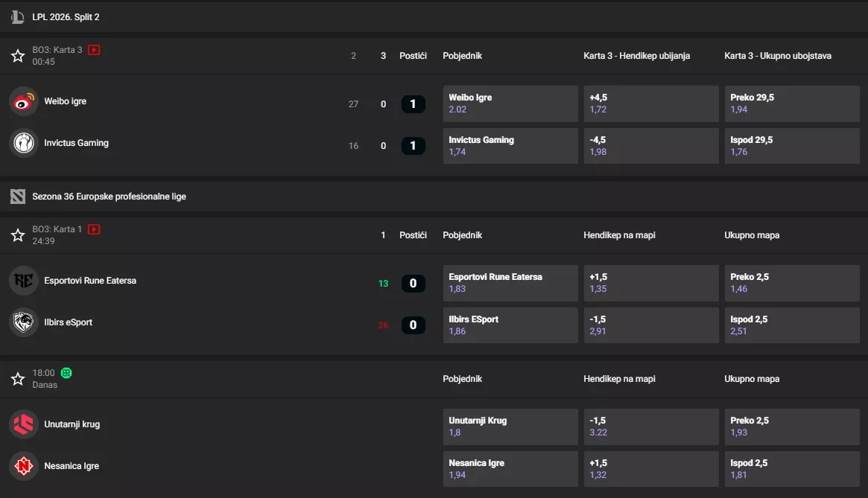Click the Dota 2 icon beside Sezona 36

tap(18, 197)
